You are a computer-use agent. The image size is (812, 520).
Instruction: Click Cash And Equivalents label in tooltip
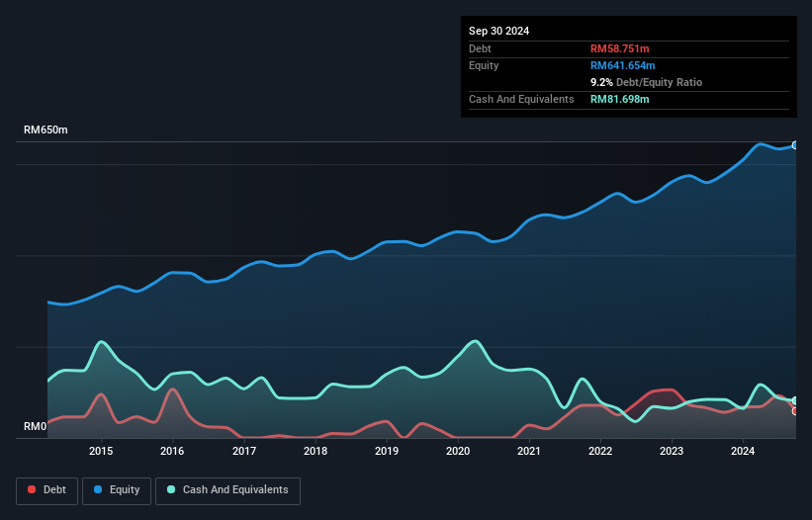click(521, 99)
